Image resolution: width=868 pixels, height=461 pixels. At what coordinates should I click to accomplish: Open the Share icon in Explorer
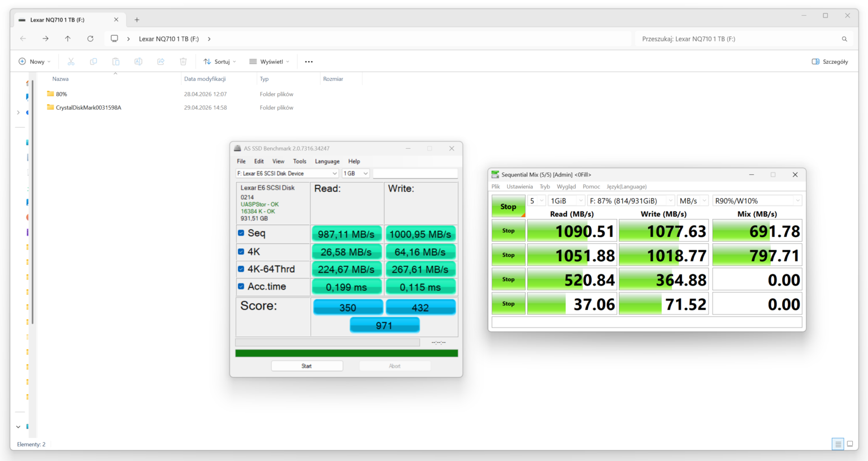160,61
